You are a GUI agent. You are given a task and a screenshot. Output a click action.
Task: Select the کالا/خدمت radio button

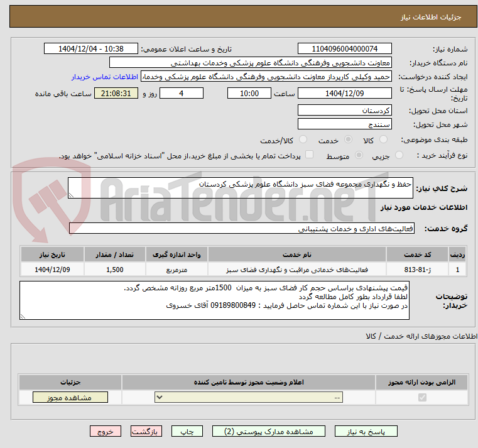tap(303, 139)
